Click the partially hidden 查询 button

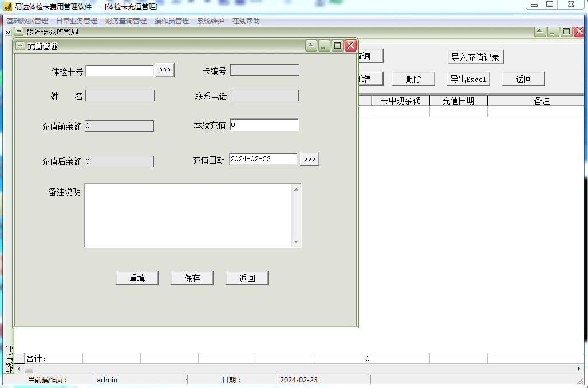(x=371, y=56)
